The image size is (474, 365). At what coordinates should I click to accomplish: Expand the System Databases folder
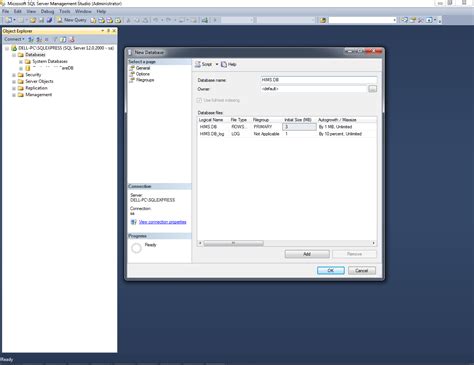pos(21,62)
